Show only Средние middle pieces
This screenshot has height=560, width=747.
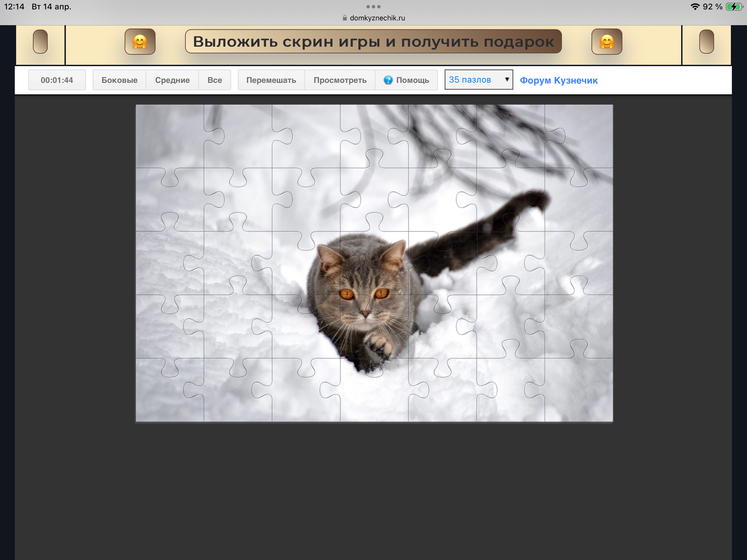172,80
